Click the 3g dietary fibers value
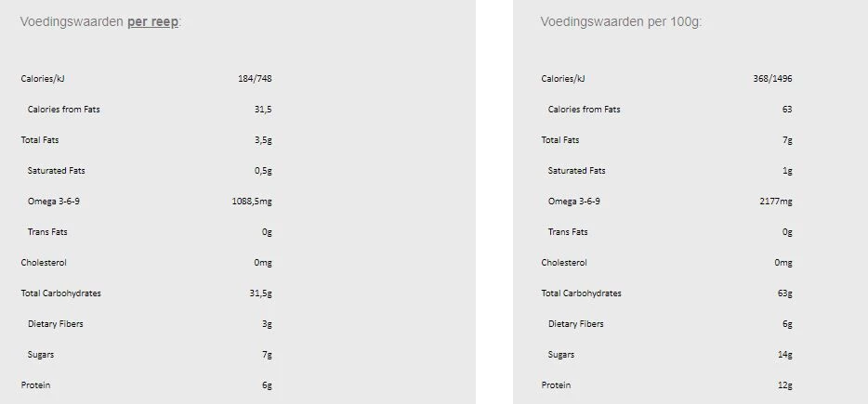This screenshot has width=868, height=404. (266, 324)
